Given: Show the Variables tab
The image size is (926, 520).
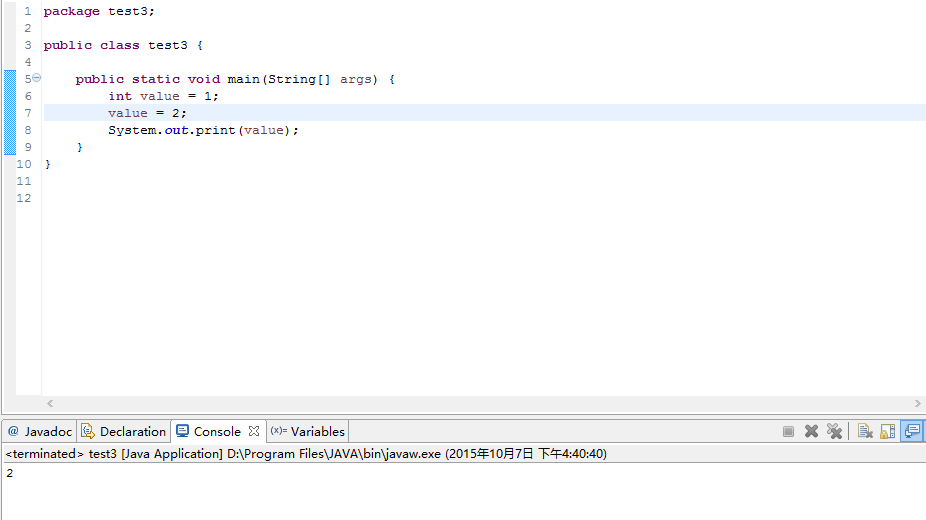Looking at the screenshot, I should pyautogui.click(x=308, y=431).
